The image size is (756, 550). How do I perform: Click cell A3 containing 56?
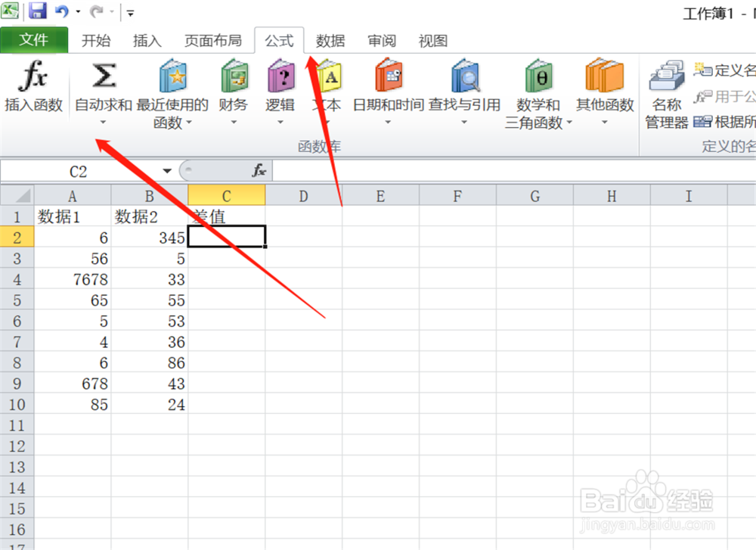[73, 259]
